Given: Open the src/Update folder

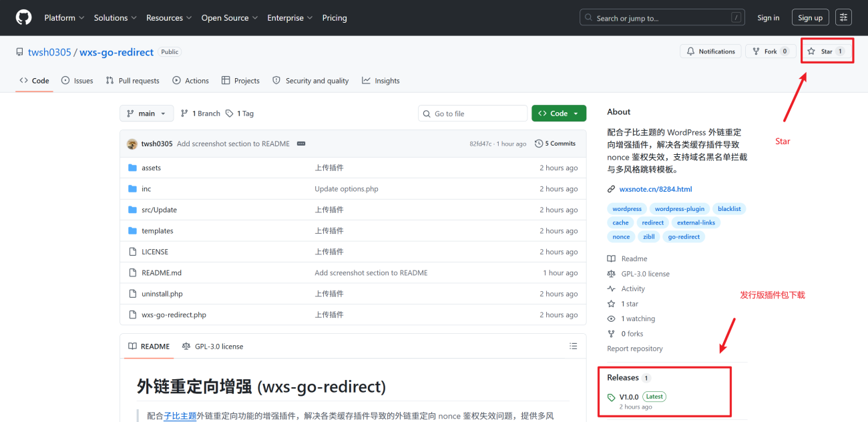Looking at the screenshot, I should [159, 210].
